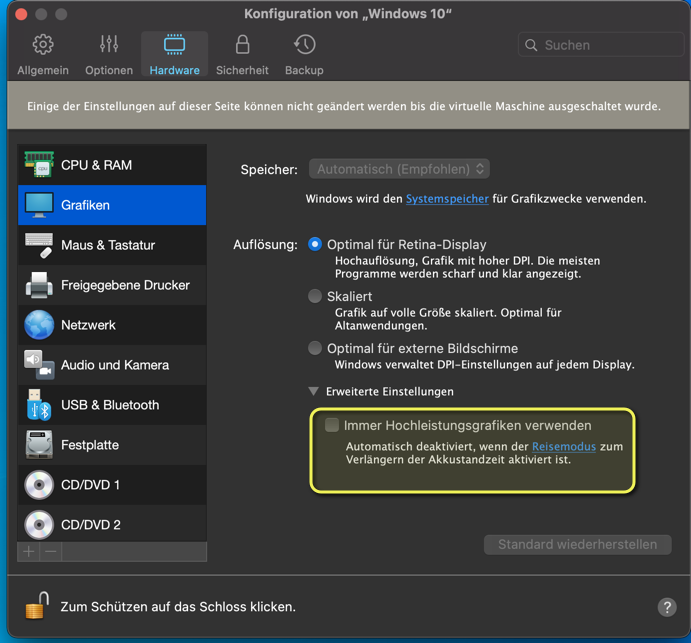
Task: Select CD/DVD 2 in the sidebar
Action: 112,524
